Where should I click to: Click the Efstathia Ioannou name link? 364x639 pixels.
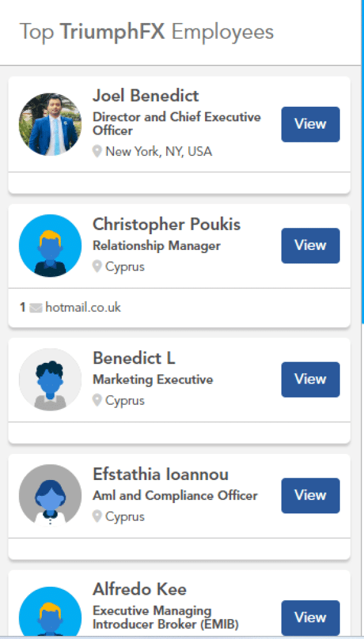160,474
